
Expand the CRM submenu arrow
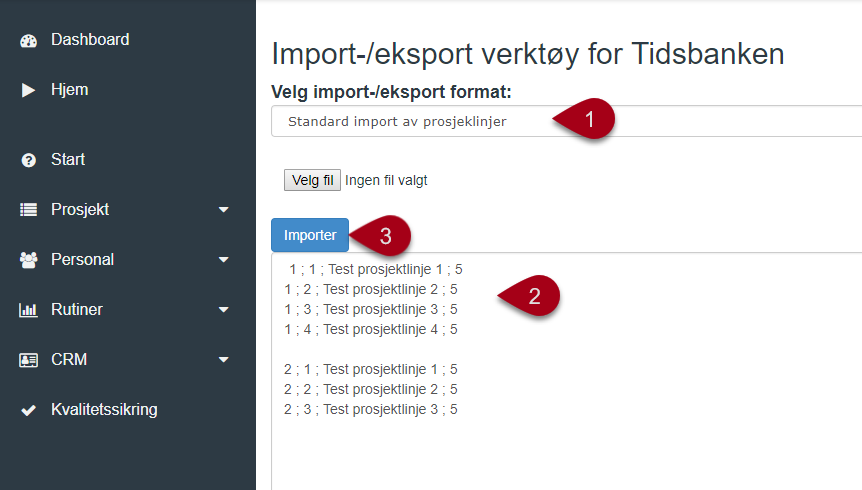[x=223, y=360]
